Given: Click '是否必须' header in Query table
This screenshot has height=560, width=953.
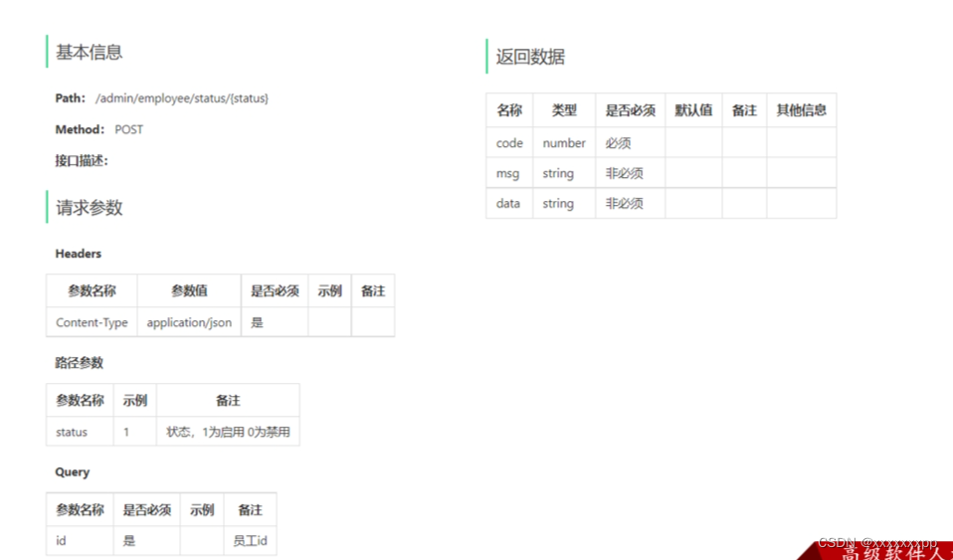Looking at the screenshot, I should pyautogui.click(x=146, y=509).
